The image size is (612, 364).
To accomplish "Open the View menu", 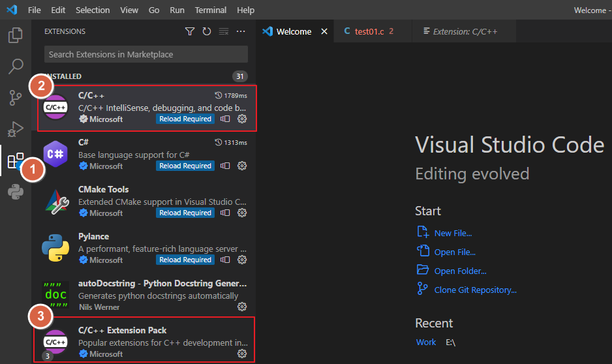I will pos(129,10).
